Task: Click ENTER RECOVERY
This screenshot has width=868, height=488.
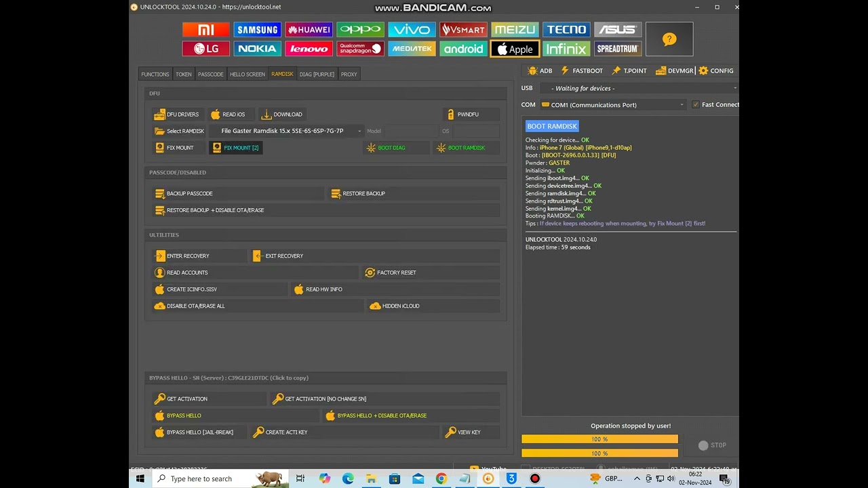Action: pyautogui.click(x=199, y=256)
